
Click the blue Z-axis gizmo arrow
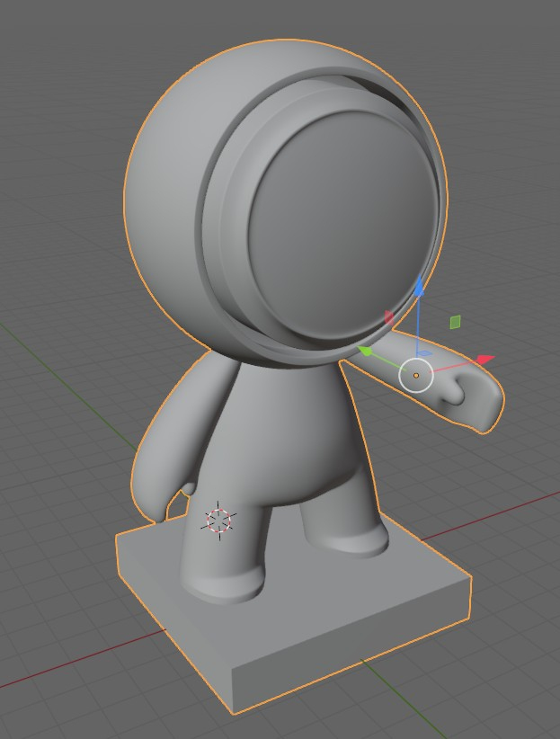419,286
